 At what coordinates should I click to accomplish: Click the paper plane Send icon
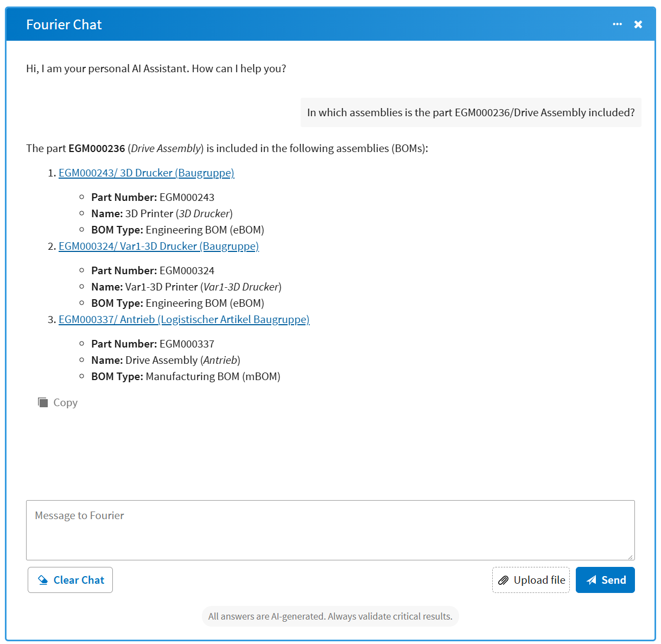[x=592, y=580]
